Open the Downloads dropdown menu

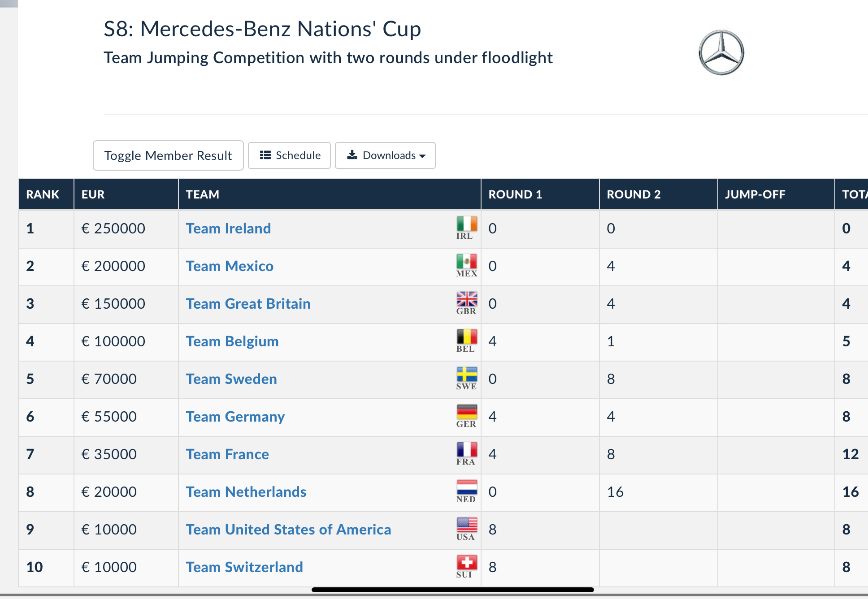point(385,155)
